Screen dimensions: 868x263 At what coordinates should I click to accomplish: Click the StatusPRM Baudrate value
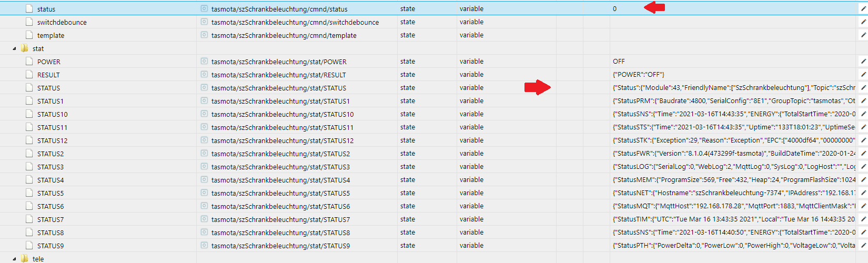(x=734, y=101)
